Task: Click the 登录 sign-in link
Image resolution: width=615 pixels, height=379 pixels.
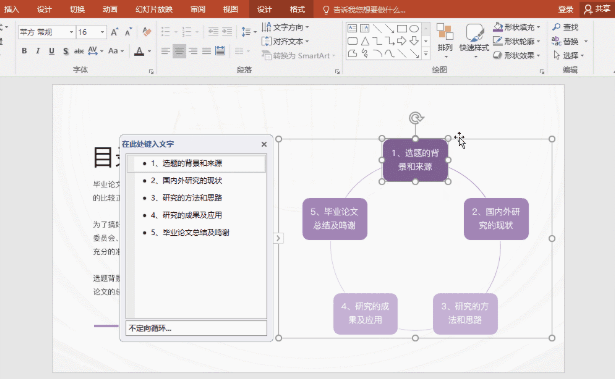Action: pos(566,9)
